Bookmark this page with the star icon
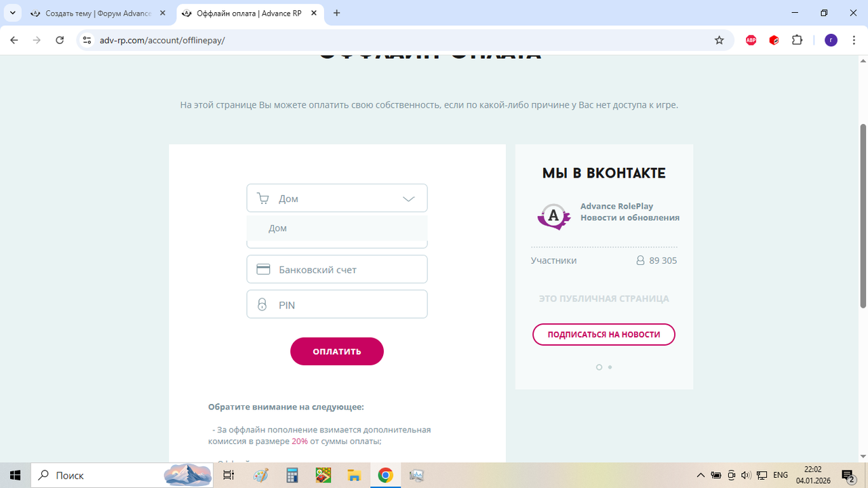Image resolution: width=868 pixels, height=488 pixels. click(x=719, y=40)
